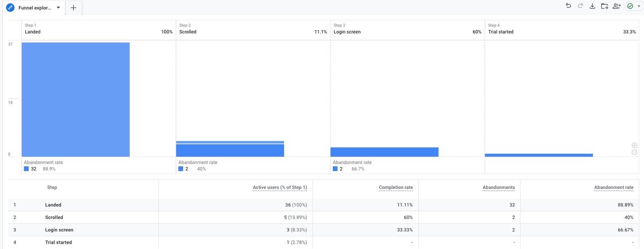The width and height of the screenshot is (644, 249).
Task: Click the Landed step blue bar
Action: point(76,99)
